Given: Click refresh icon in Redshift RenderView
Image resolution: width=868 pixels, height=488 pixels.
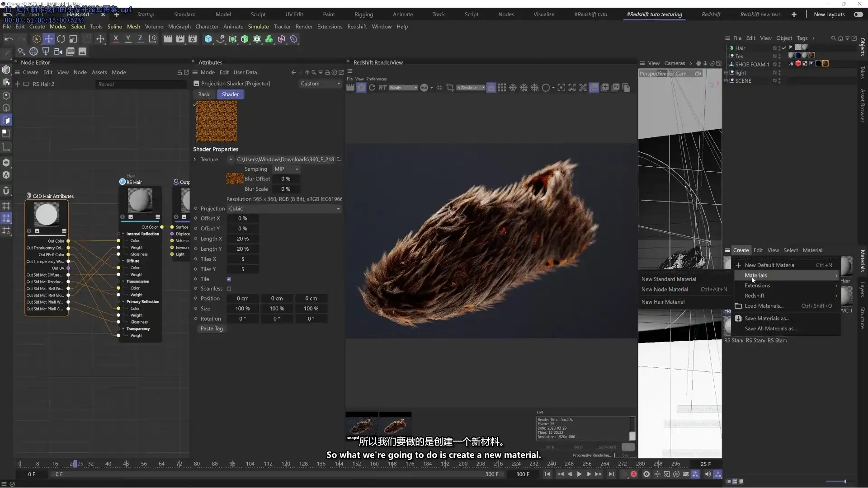Looking at the screenshot, I should [372, 88].
